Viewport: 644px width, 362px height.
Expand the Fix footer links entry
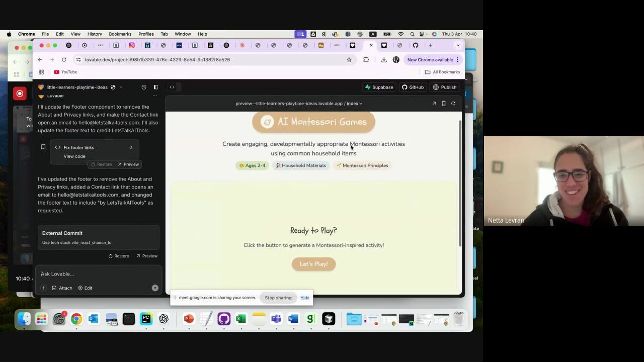(x=131, y=147)
